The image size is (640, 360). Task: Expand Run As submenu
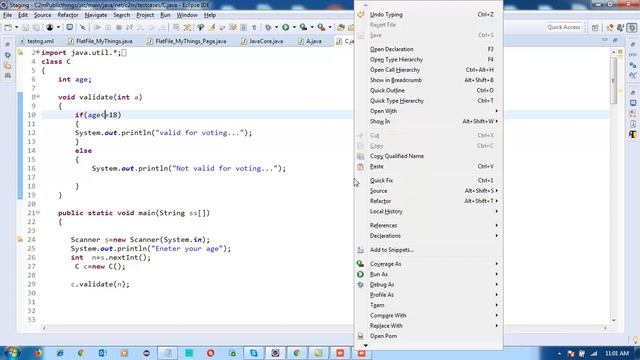(x=429, y=274)
